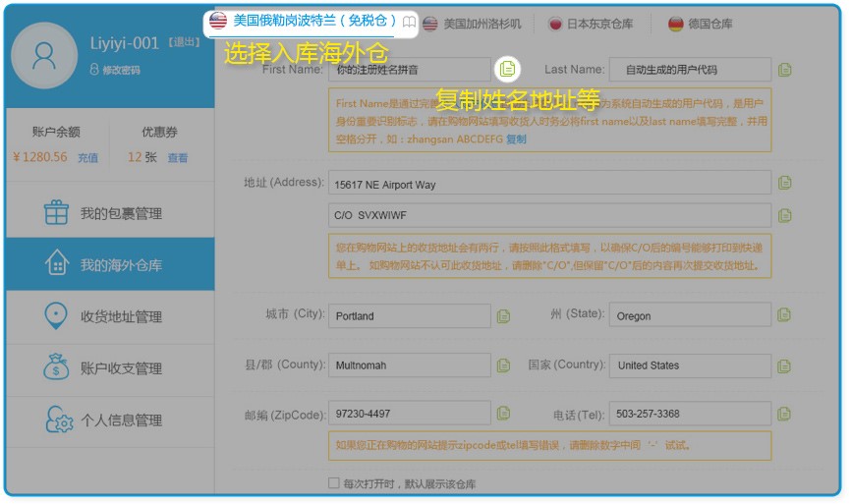This screenshot has width=851, height=504.
Task: Copy the 503-257-3368 telephone number
Action: (x=784, y=414)
